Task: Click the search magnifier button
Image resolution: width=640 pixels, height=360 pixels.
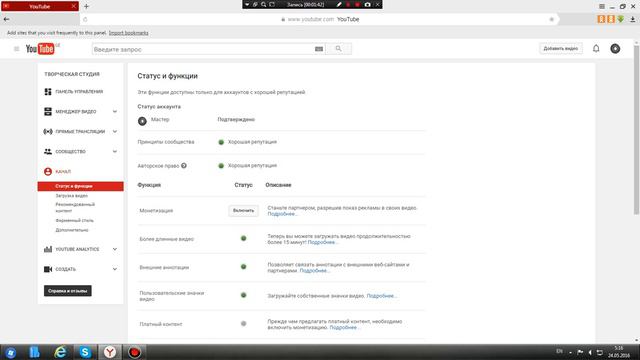Action: [338, 49]
